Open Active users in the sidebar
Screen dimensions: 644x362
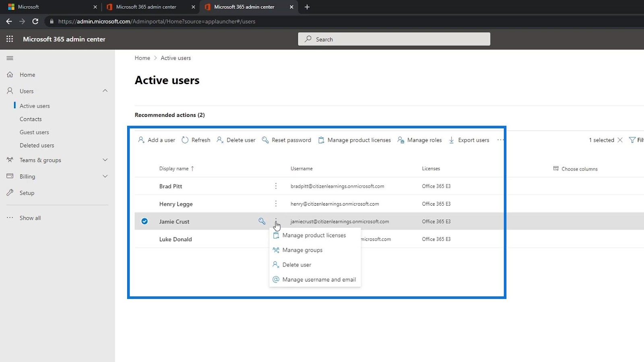(35, 106)
